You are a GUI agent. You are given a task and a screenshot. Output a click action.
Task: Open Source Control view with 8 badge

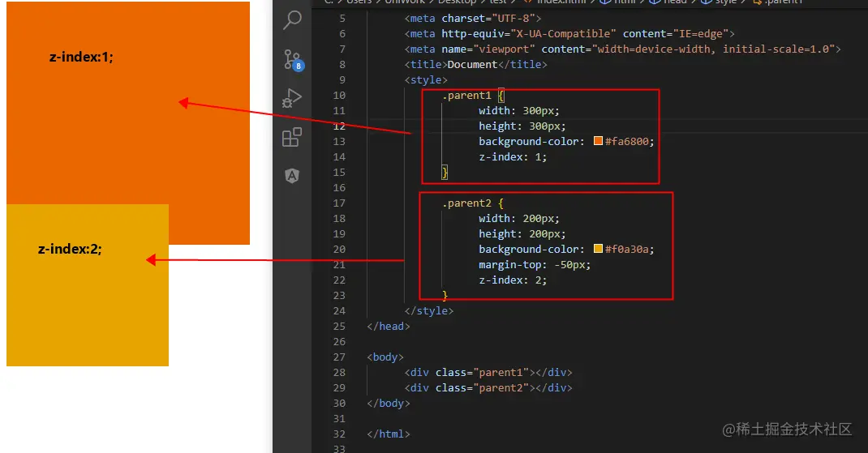pyautogui.click(x=293, y=60)
